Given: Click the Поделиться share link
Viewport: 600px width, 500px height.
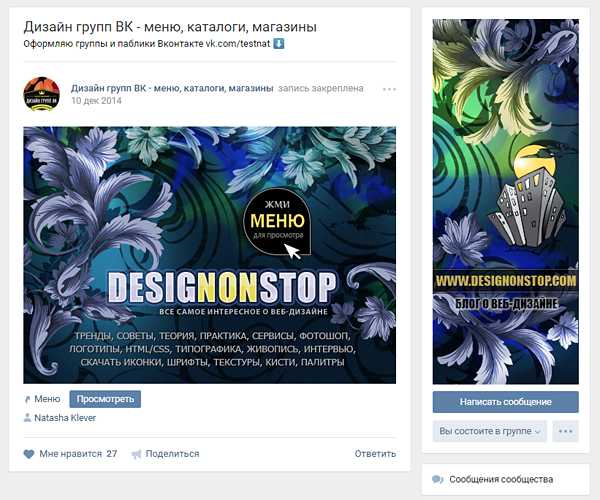Looking at the screenshot, I should (x=172, y=454).
